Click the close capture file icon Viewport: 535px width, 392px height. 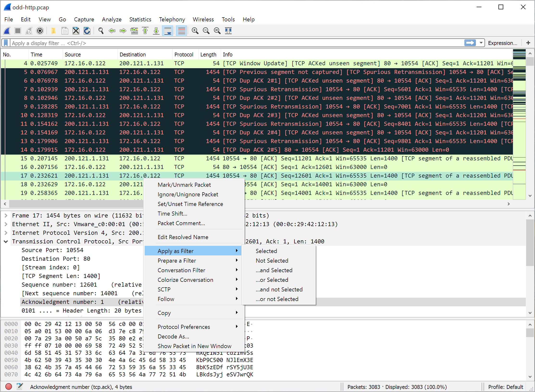(76, 31)
